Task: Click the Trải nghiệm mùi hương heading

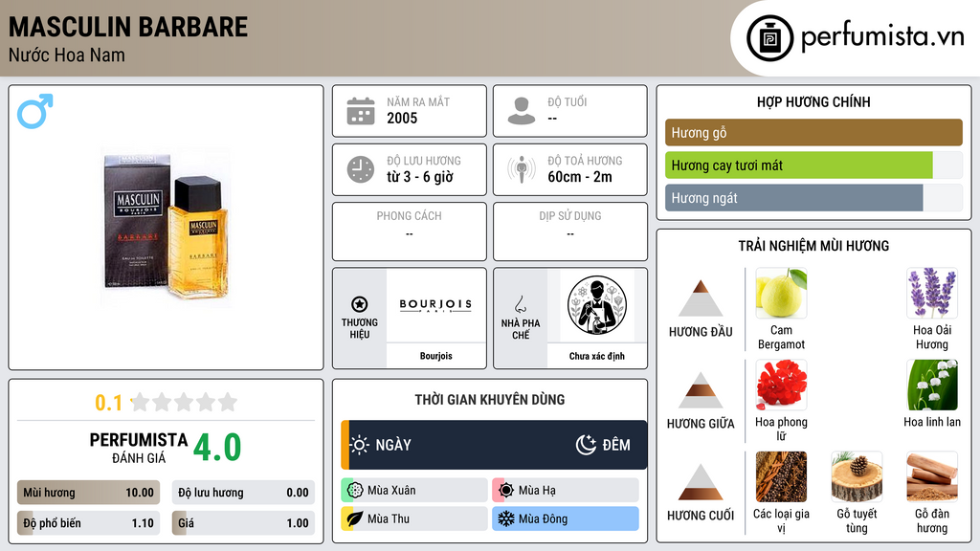Action: (x=813, y=246)
